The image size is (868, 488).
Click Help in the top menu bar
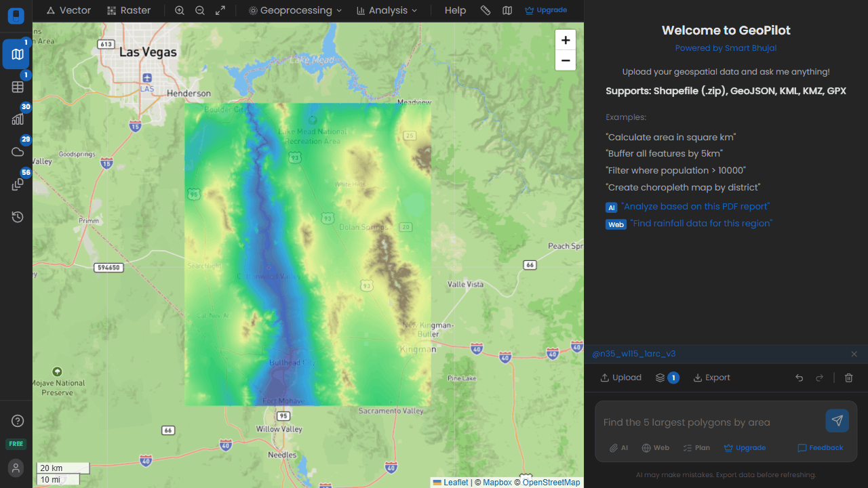coord(455,10)
